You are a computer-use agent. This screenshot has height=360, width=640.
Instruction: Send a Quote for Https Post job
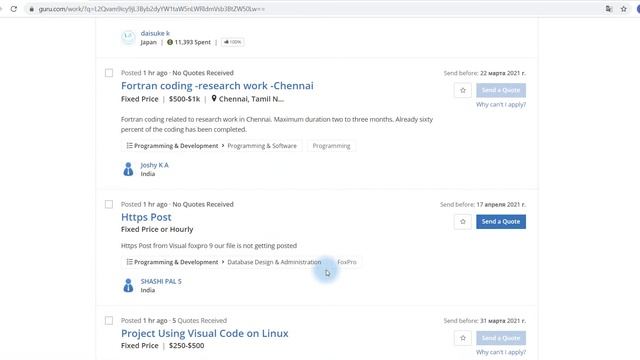(x=501, y=222)
